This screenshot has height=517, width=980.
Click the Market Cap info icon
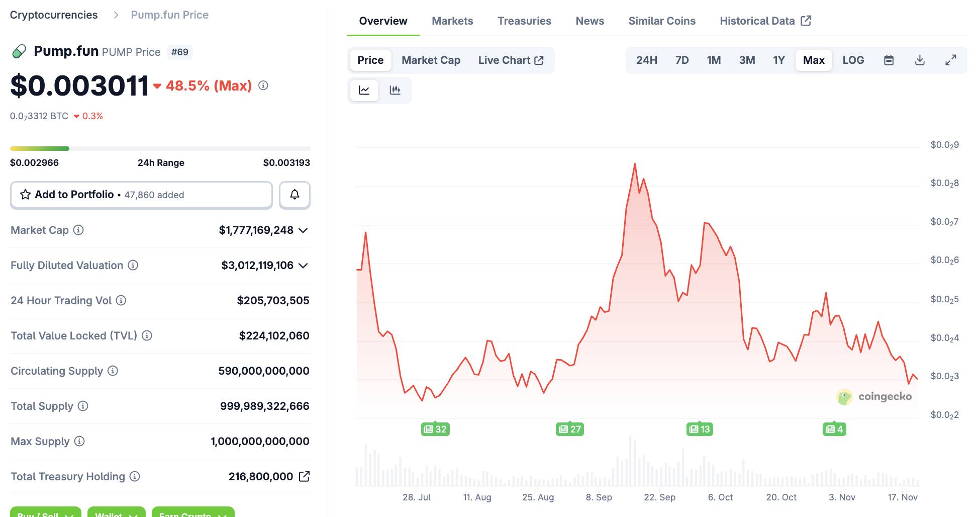pyautogui.click(x=78, y=230)
